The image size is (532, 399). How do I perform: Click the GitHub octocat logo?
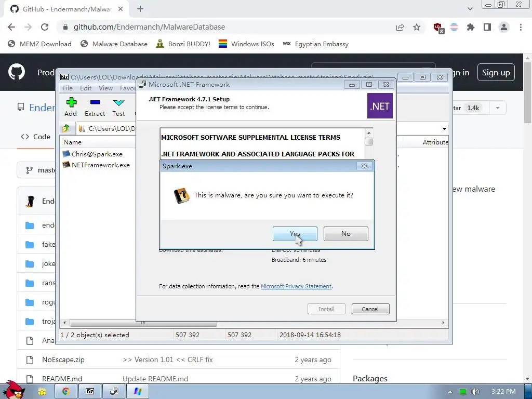(x=17, y=72)
